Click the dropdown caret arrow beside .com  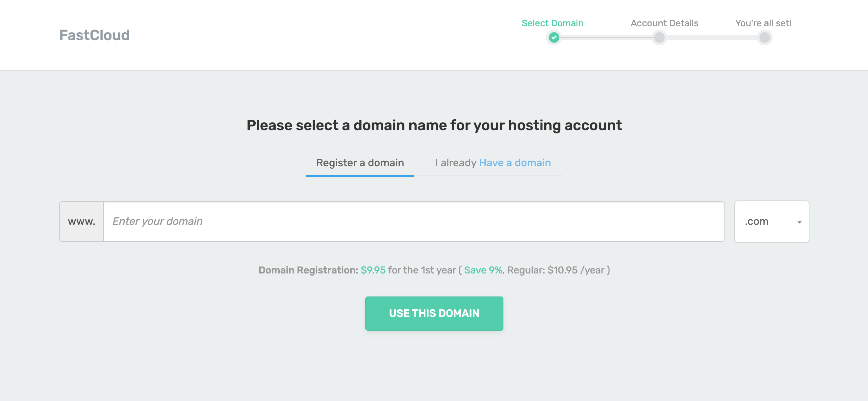point(799,222)
